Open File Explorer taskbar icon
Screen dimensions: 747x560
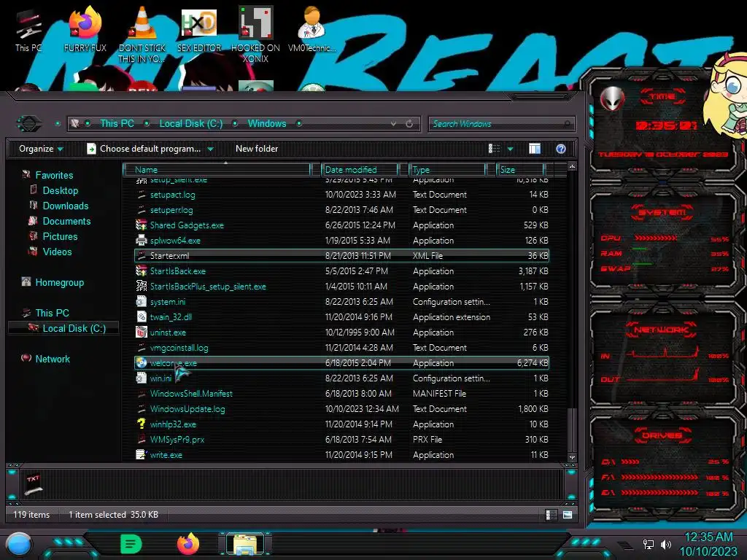pos(244,545)
